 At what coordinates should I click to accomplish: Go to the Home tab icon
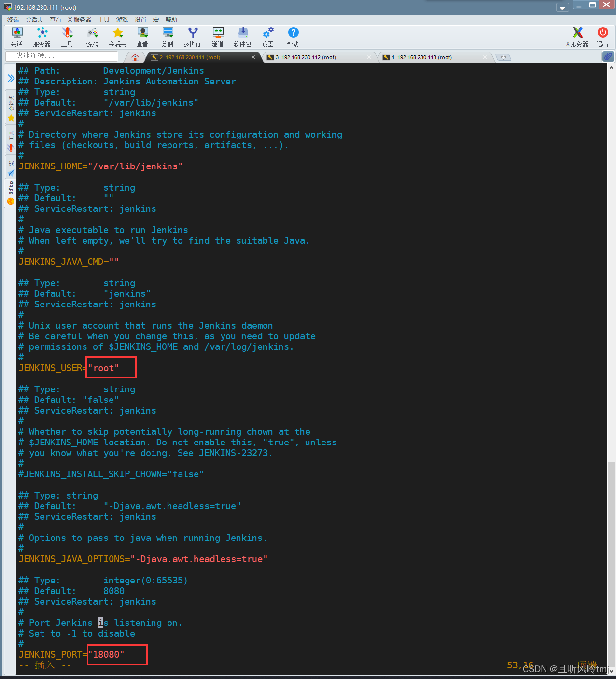point(135,57)
